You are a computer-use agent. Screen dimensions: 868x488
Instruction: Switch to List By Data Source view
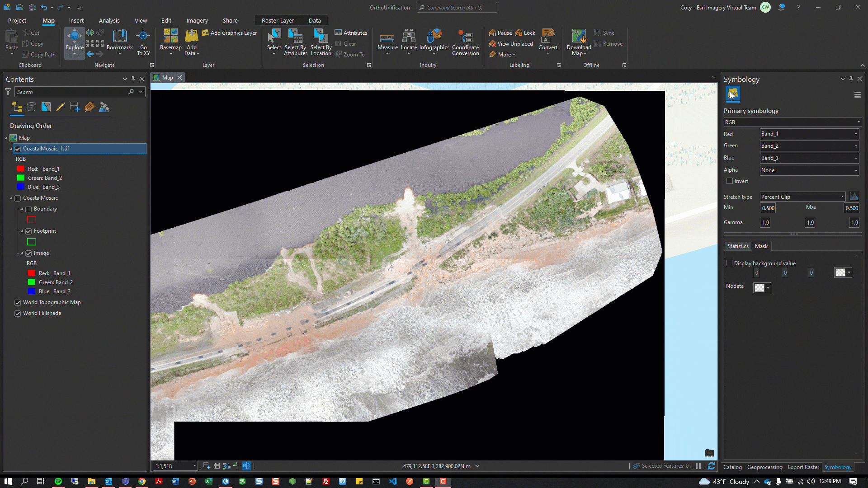click(x=31, y=107)
